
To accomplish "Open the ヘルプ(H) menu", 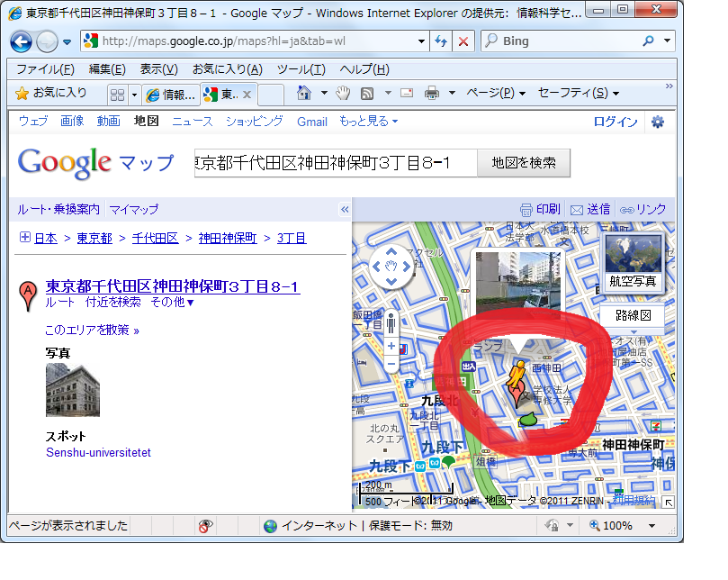I will click(364, 69).
